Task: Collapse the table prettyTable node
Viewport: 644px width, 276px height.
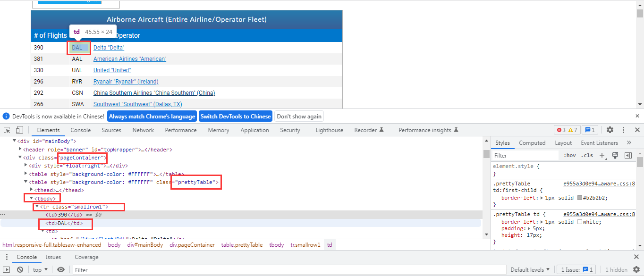Action: (26, 182)
